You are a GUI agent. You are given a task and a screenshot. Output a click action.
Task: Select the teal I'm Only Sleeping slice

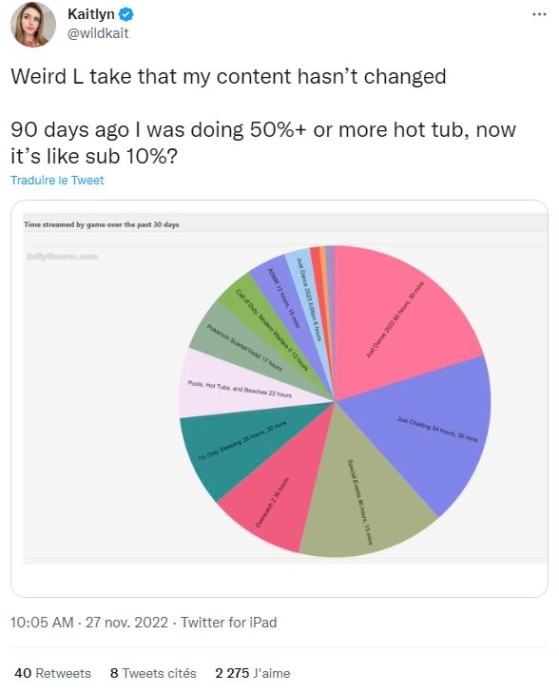238,446
